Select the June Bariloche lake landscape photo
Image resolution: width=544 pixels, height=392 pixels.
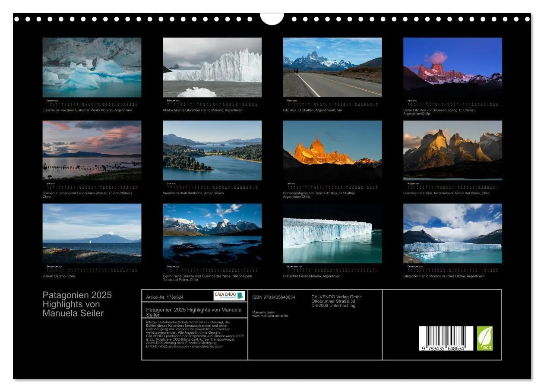[212, 150]
